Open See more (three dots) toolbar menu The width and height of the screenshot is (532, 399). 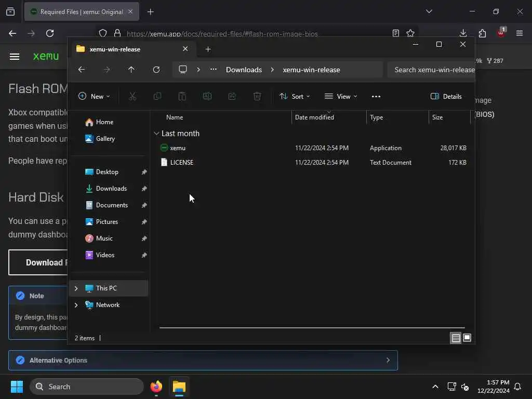(x=376, y=96)
